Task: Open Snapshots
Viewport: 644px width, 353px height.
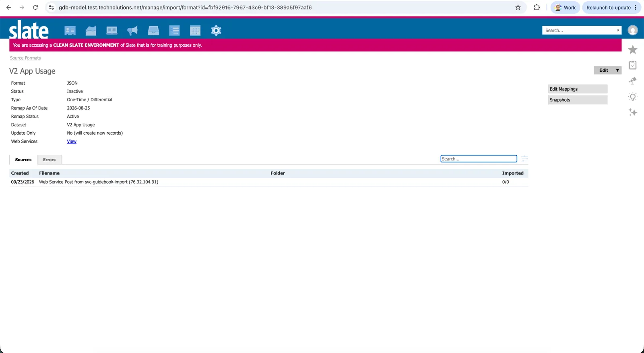Action: (578, 100)
